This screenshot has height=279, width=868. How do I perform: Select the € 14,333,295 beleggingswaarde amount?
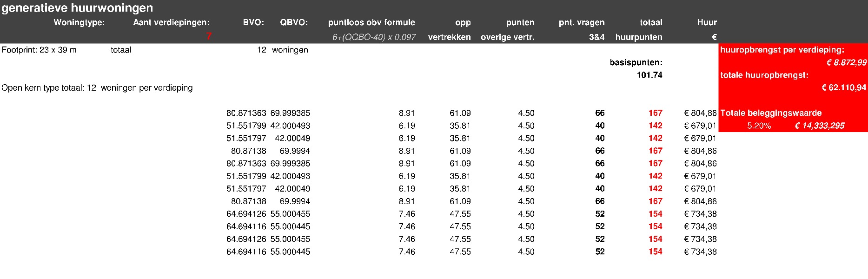[x=819, y=126]
